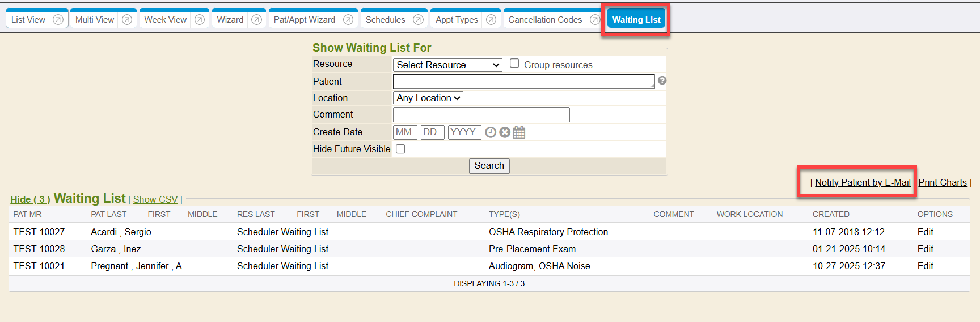Click the pop-out arrow icon beside Appt Types

[491, 20]
